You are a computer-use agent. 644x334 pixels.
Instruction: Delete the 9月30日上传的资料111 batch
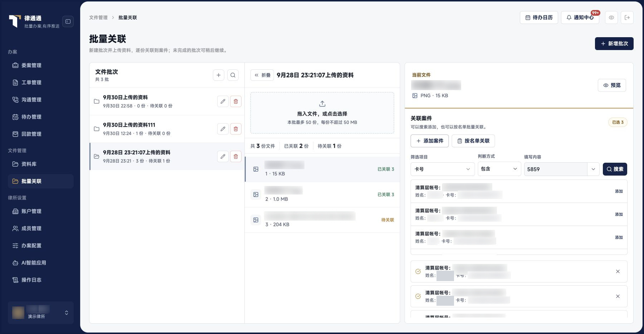(236, 129)
